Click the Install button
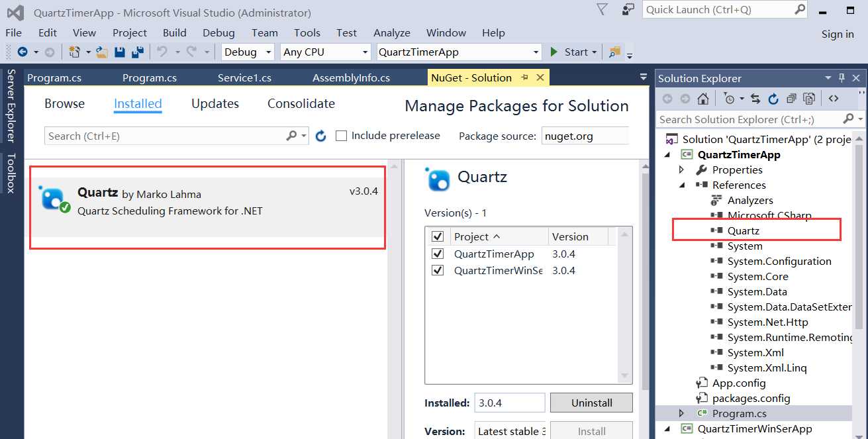This screenshot has height=439, width=868. [592, 431]
